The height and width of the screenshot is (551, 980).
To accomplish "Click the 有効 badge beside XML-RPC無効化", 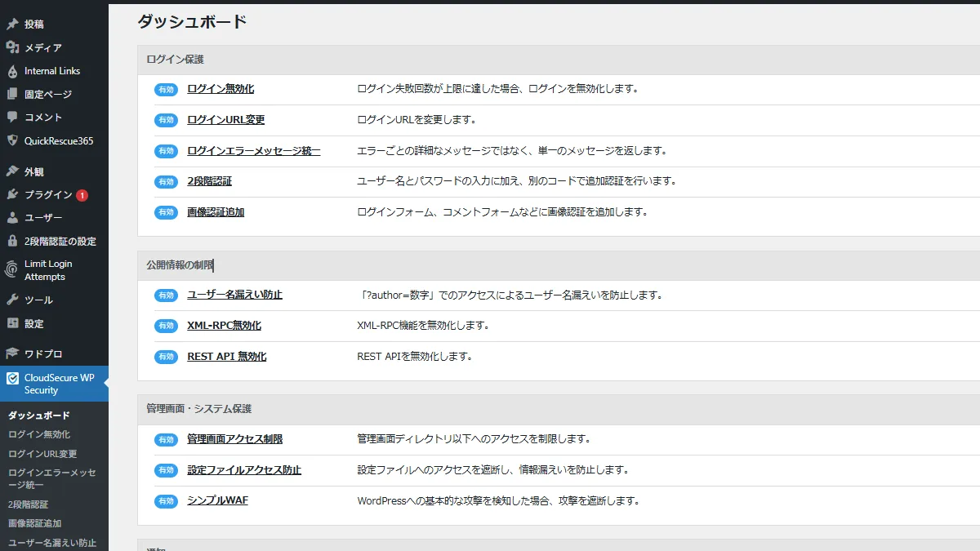I will [x=167, y=326].
